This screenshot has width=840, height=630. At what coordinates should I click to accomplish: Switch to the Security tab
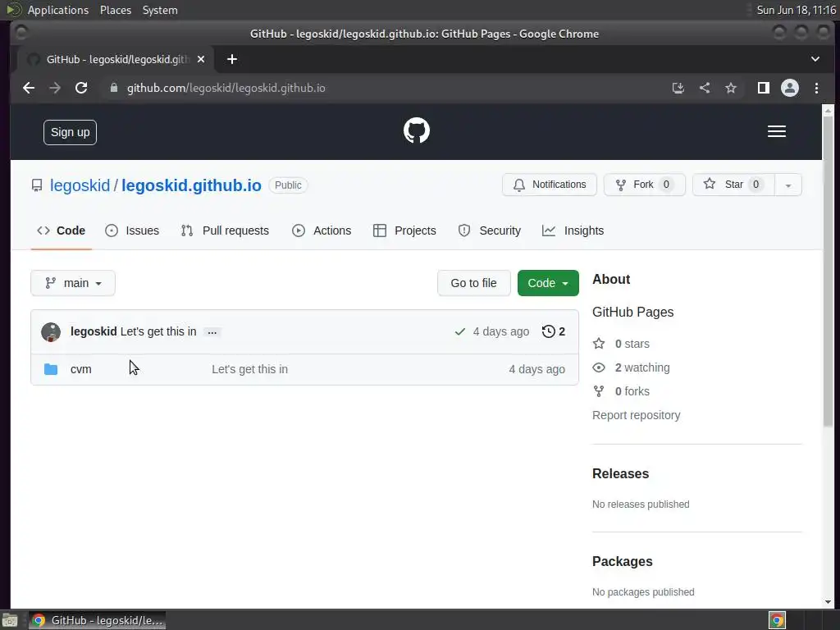click(489, 231)
